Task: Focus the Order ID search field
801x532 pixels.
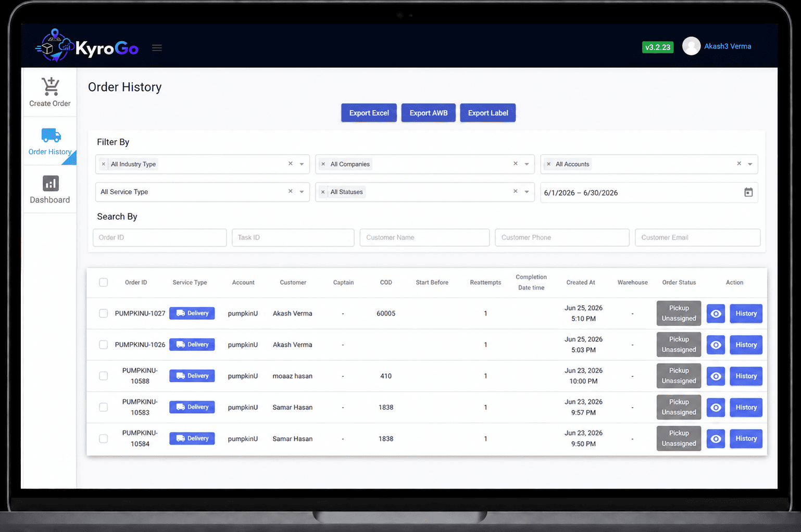Action: (160, 237)
